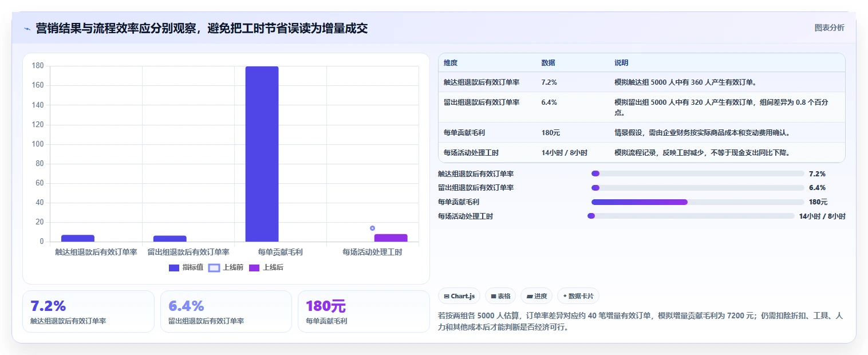
Task: Toggle the 上线后 legend item
Action: (x=266, y=267)
